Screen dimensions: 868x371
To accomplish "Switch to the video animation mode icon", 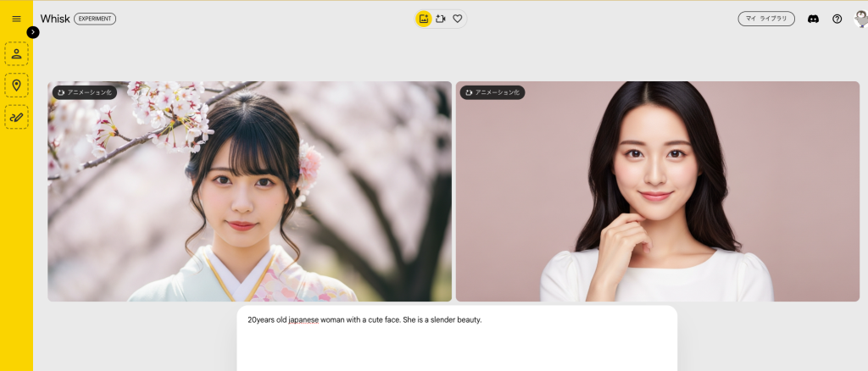I will coord(441,19).
